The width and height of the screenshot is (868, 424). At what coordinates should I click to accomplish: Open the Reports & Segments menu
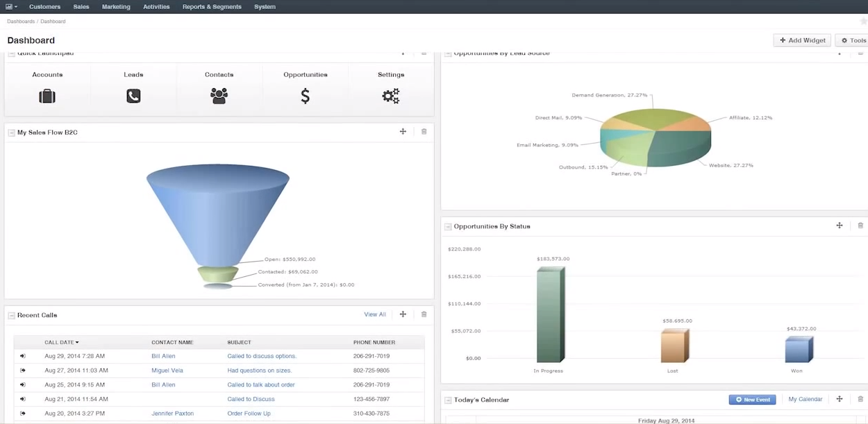click(212, 6)
